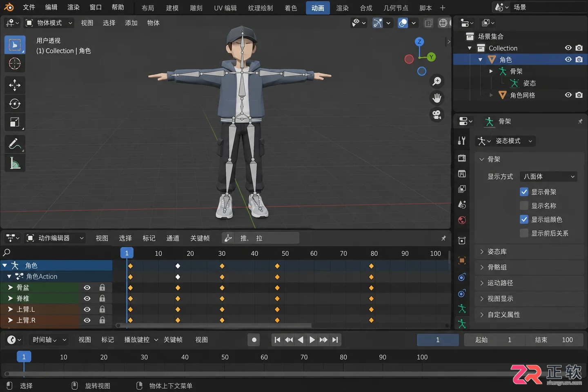Expand the 骨架 item in outliner
This screenshot has width=588, height=392.
click(491, 71)
